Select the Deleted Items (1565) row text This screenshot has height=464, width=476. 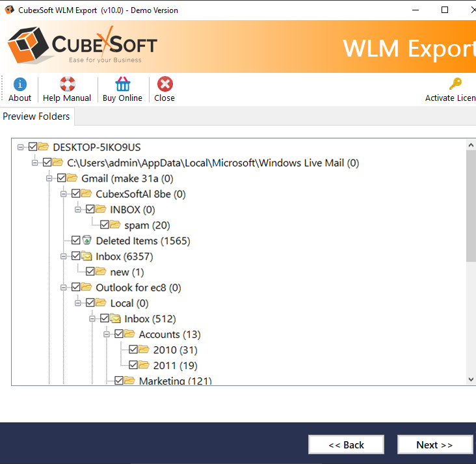click(x=143, y=241)
